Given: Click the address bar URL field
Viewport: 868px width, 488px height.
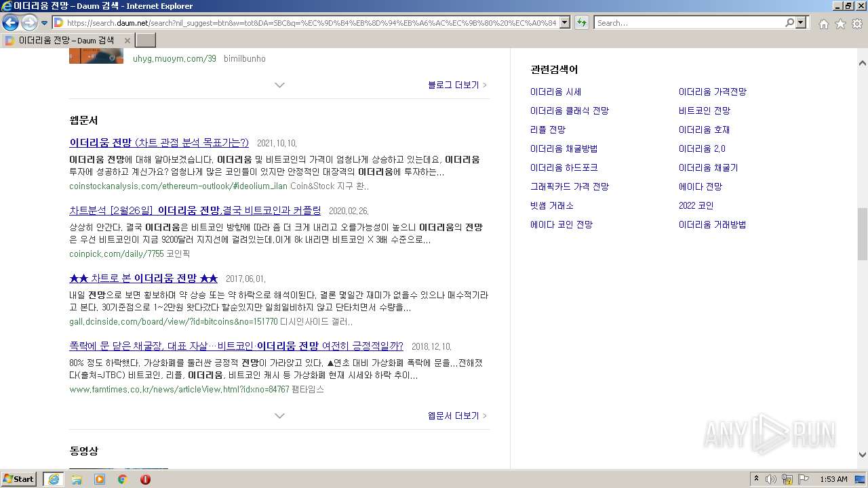Looking at the screenshot, I should pos(311,22).
